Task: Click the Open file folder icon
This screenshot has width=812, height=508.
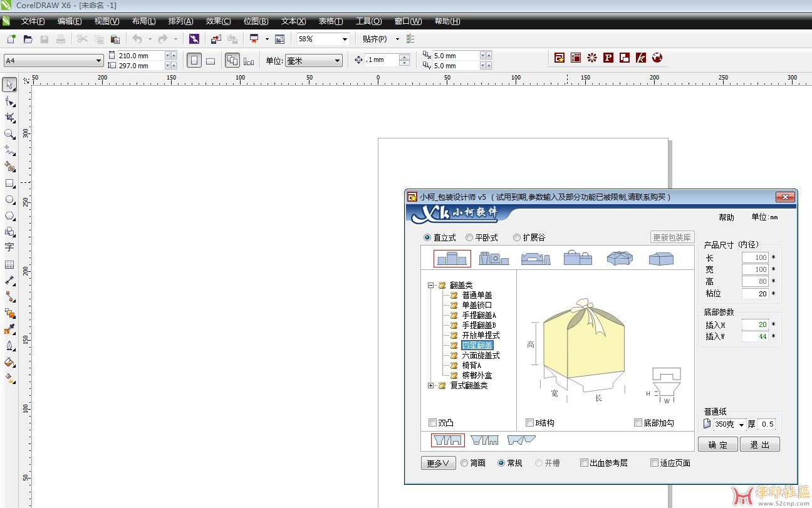Action: tap(28, 39)
